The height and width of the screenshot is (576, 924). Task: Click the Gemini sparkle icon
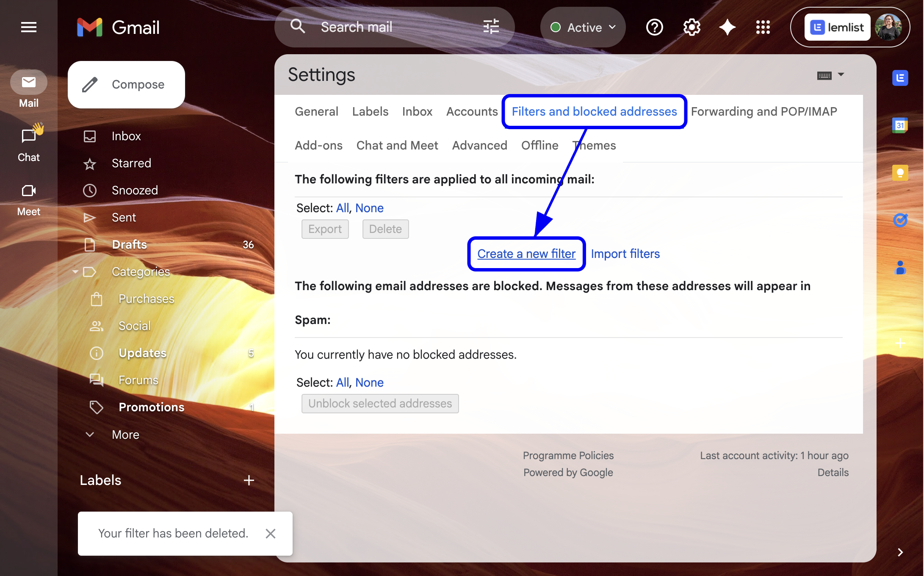click(x=727, y=28)
